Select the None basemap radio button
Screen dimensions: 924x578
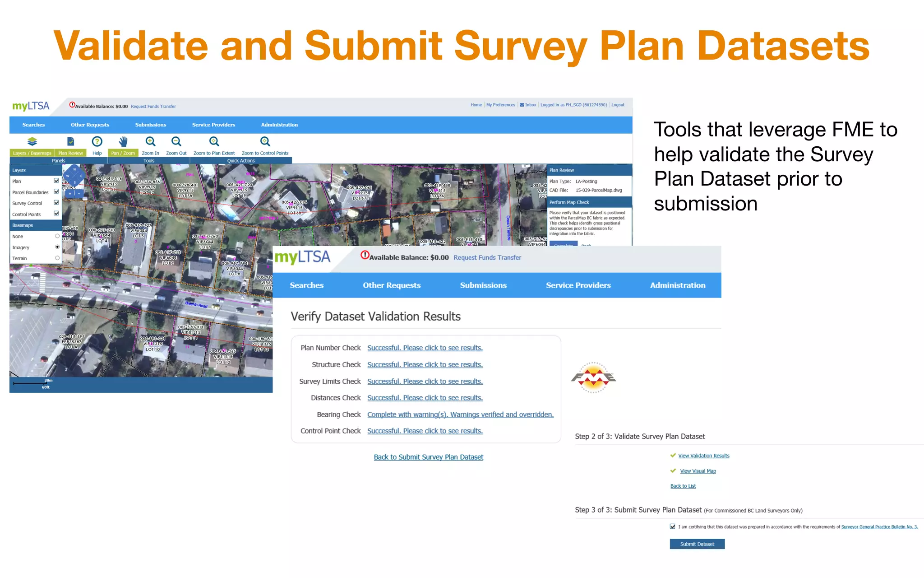(57, 236)
